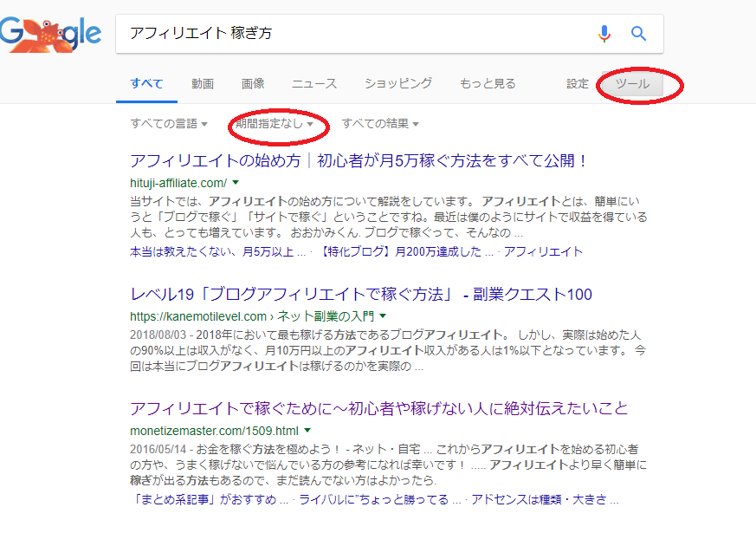Open the ショッピング tab
Image resolution: width=756 pixels, height=533 pixels.
click(397, 84)
